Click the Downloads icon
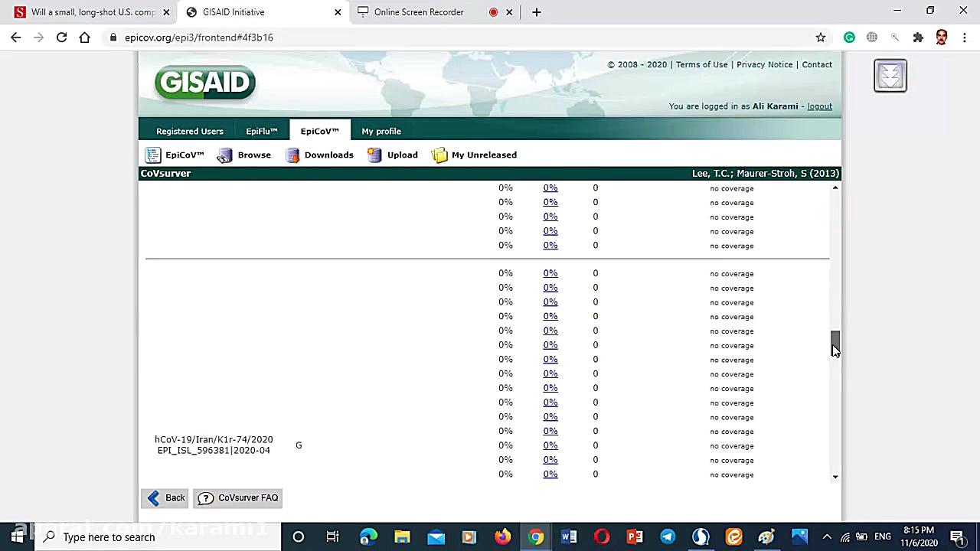This screenshot has height=551, width=980. (292, 155)
